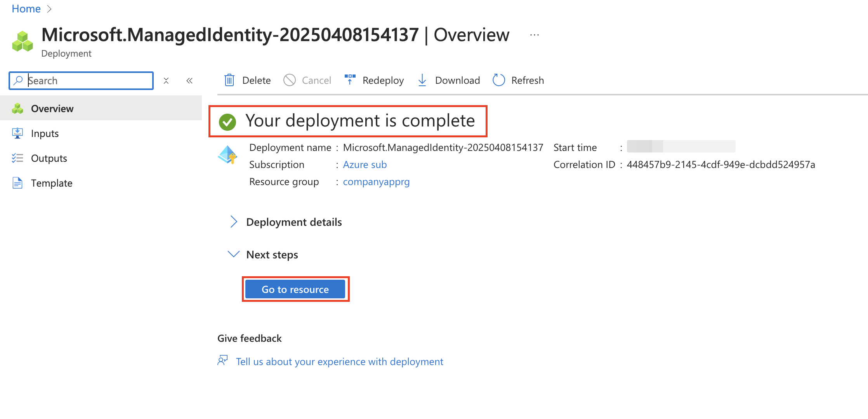Click the Home breadcrumb link
The width and height of the screenshot is (868, 419).
(x=26, y=9)
